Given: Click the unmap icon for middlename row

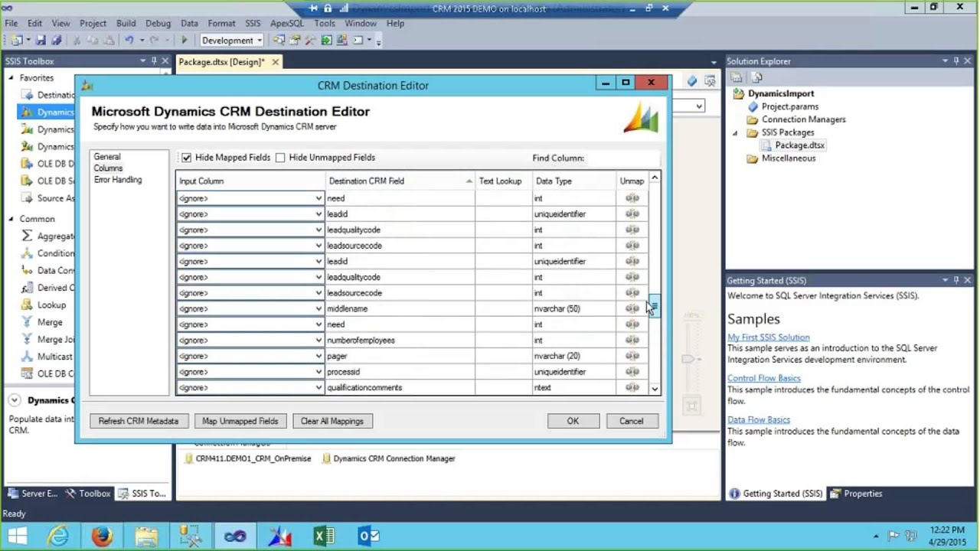Looking at the screenshot, I should coord(632,308).
